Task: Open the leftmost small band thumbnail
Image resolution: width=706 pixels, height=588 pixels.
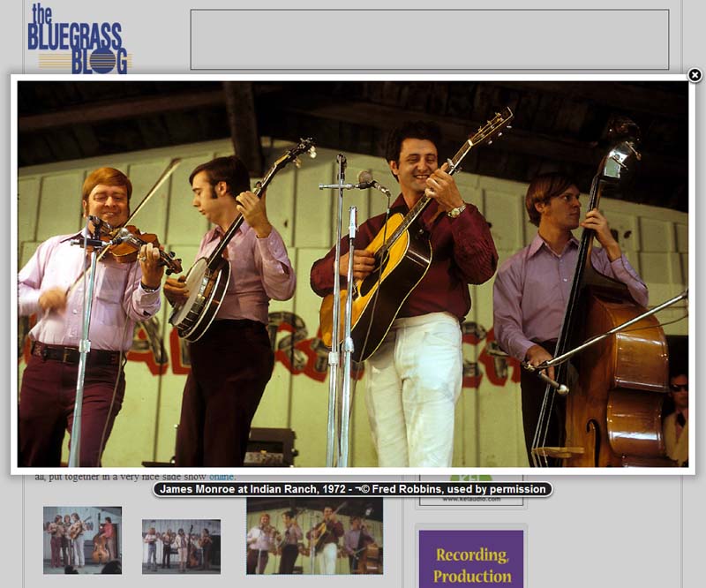Action: click(x=82, y=539)
